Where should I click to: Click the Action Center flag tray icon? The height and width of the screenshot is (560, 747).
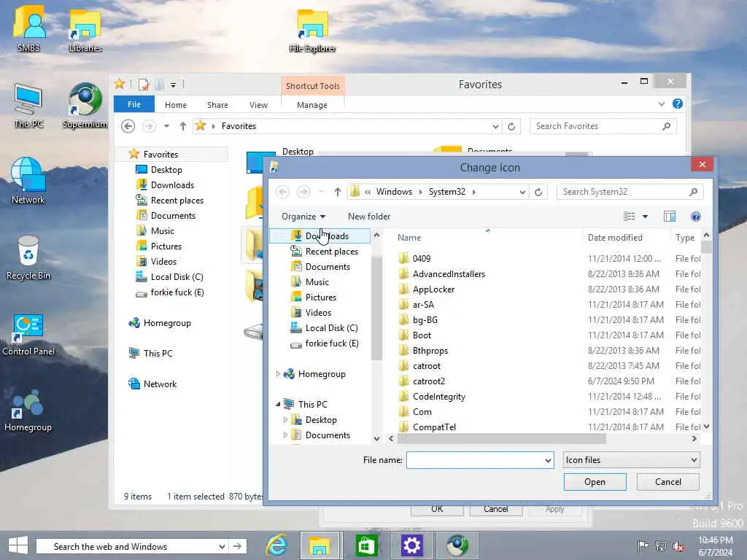[643, 545]
